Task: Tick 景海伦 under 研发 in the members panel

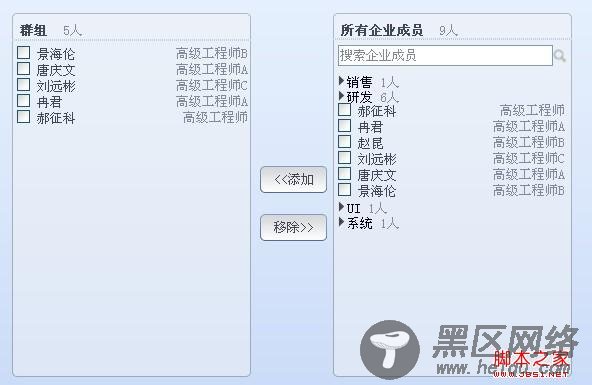Action: click(344, 190)
